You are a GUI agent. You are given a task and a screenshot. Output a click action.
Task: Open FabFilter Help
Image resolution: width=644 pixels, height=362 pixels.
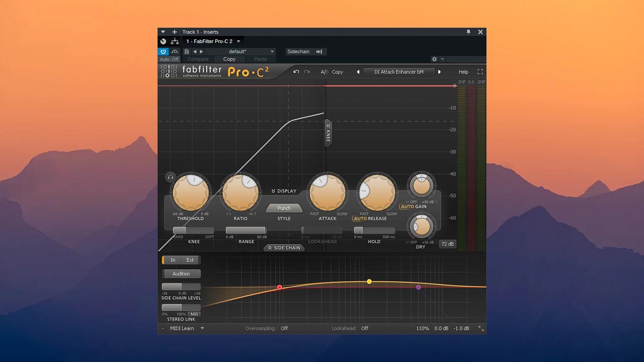coord(463,72)
